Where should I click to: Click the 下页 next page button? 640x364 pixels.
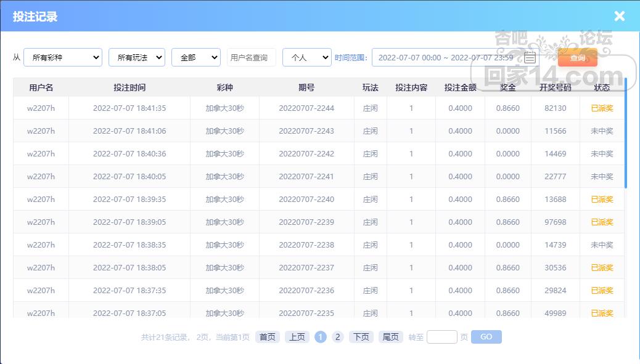(x=361, y=337)
